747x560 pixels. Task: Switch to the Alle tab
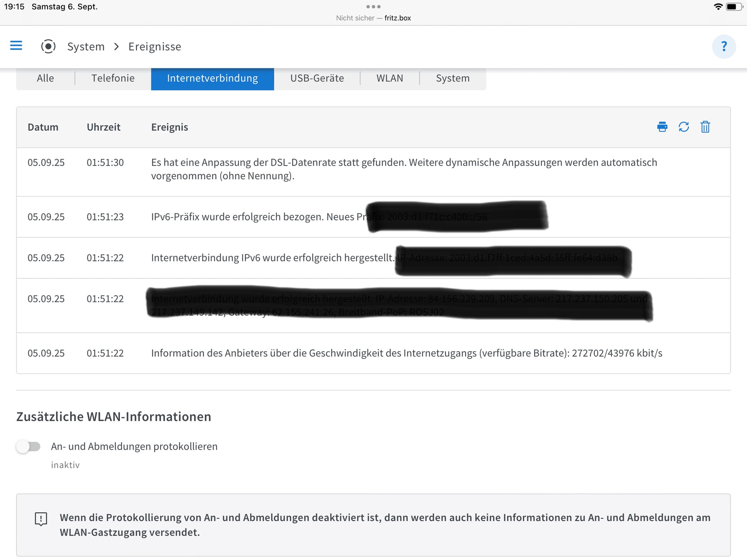[x=45, y=79]
